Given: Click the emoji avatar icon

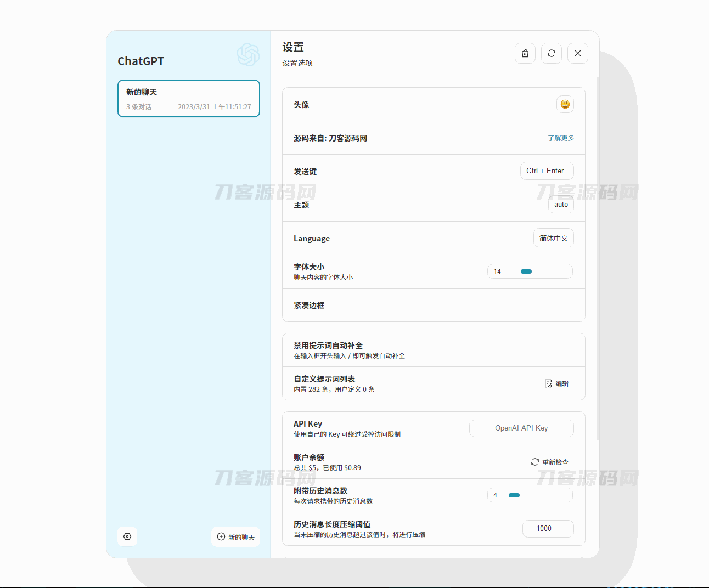Looking at the screenshot, I should pyautogui.click(x=565, y=104).
